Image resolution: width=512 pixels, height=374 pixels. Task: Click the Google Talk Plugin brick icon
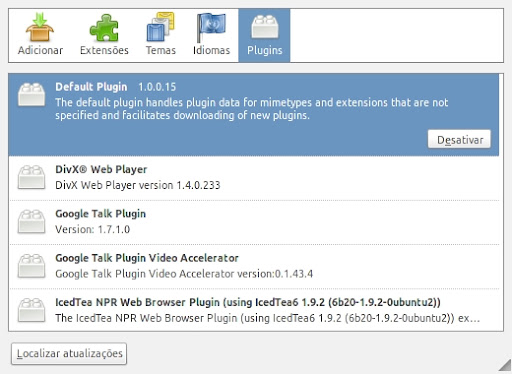pyautogui.click(x=31, y=221)
